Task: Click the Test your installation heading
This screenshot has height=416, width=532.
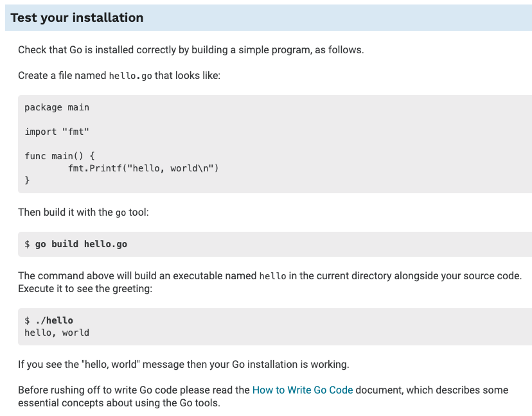Action: tap(77, 17)
